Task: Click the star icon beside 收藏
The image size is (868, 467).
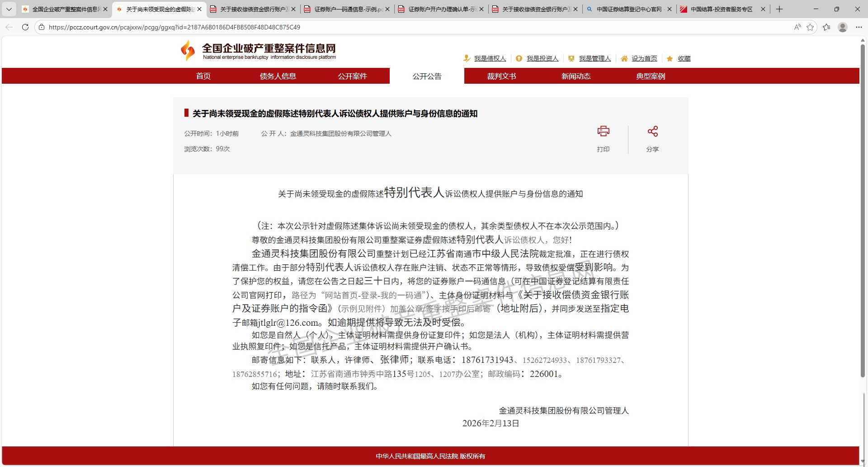Action: [670, 58]
